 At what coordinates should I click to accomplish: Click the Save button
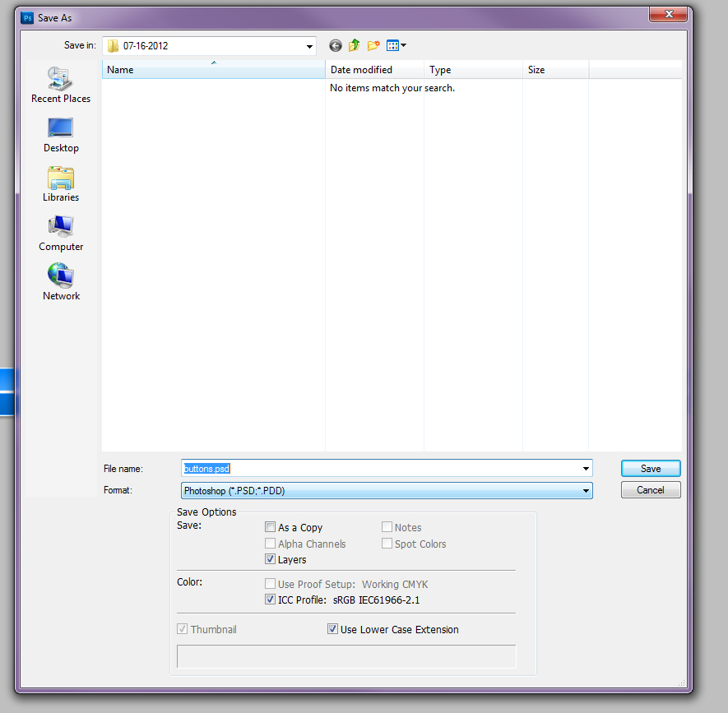(651, 468)
